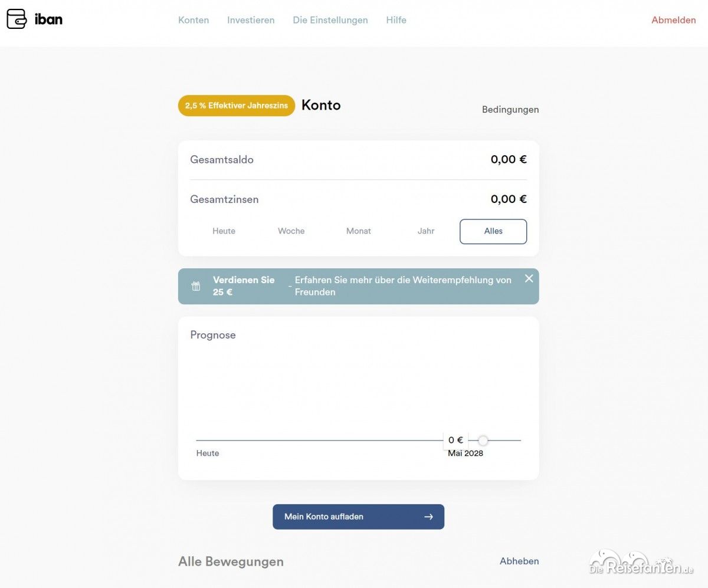This screenshot has height=588, width=708.
Task: Open referral info about Weiterempfehlung von Freunden
Action: pyautogui.click(x=403, y=286)
